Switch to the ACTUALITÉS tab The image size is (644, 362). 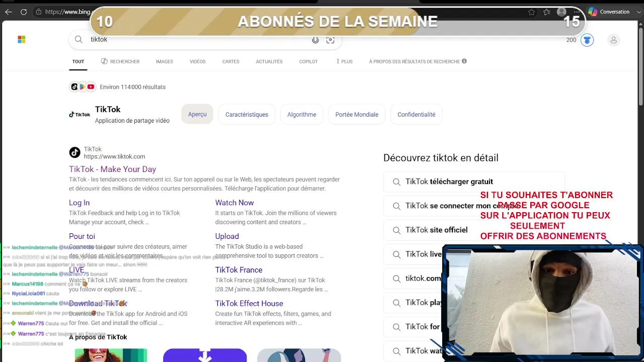coord(269,61)
